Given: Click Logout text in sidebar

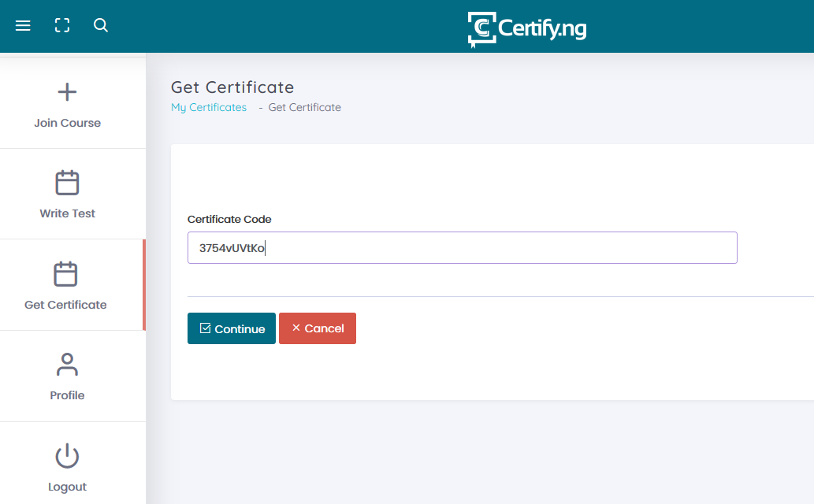Looking at the screenshot, I should (68, 487).
